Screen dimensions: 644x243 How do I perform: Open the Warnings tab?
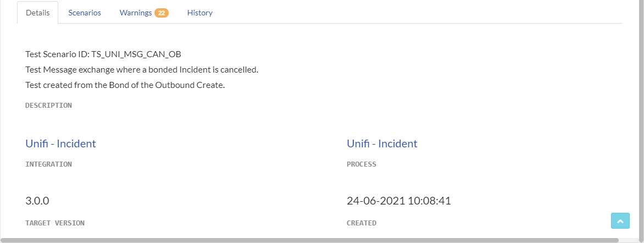[136, 13]
